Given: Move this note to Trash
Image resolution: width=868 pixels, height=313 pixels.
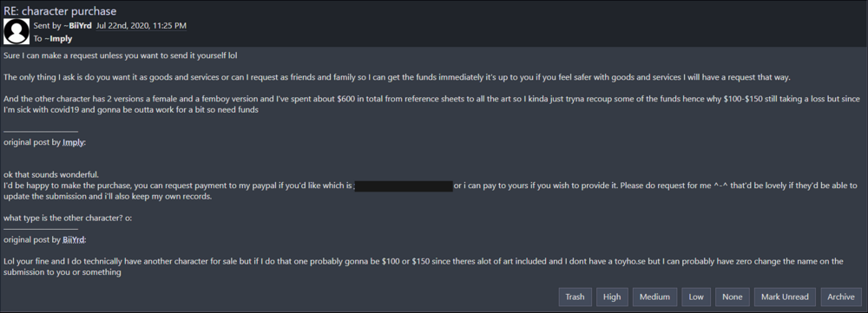Looking at the screenshot, I should [575, 297].
